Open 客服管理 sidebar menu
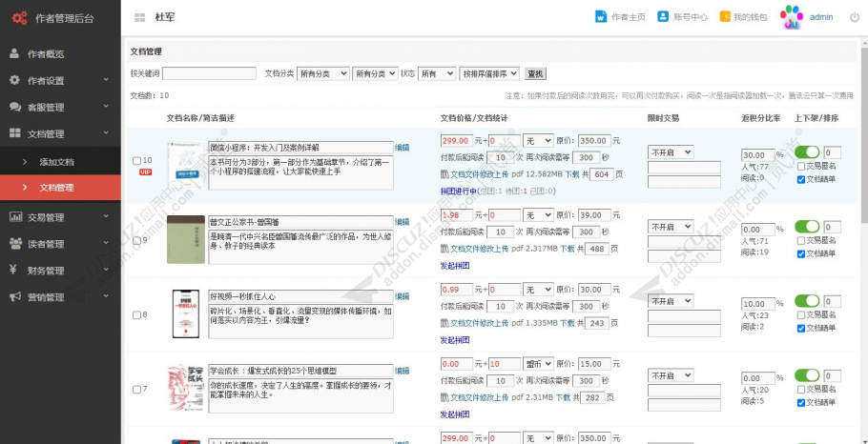868x444 pixels. [60, 107]
